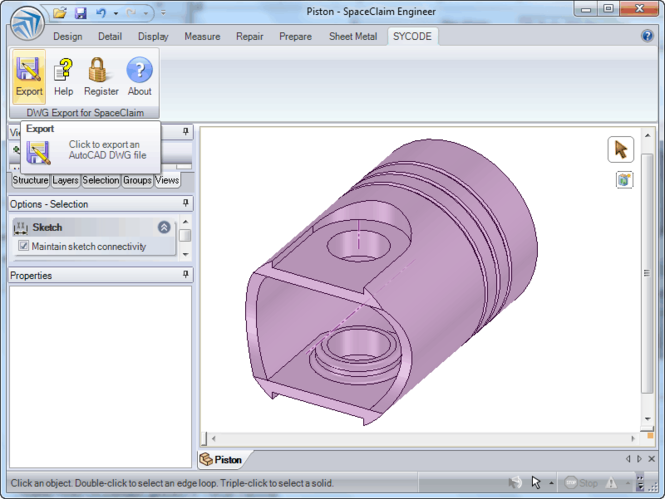The image size is (665, 499).
Task: Click the revert selection icon in status bar
Action: [x=515, y=482]
